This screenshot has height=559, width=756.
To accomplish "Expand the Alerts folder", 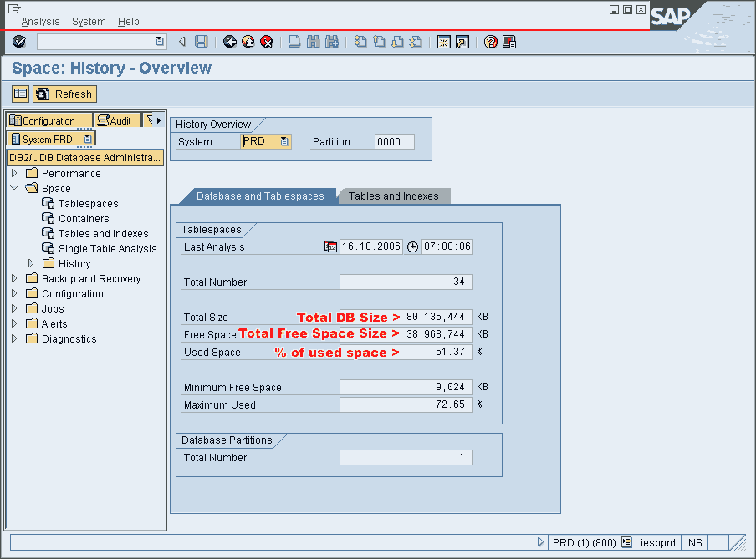I will pyautogui.click(x=14, y=323).
